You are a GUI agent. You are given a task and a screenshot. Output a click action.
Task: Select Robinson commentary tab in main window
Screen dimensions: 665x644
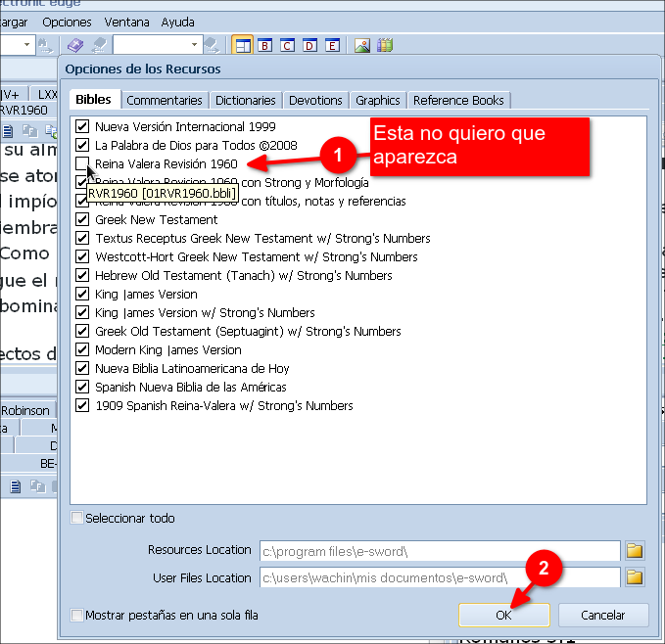pos(26,410)
